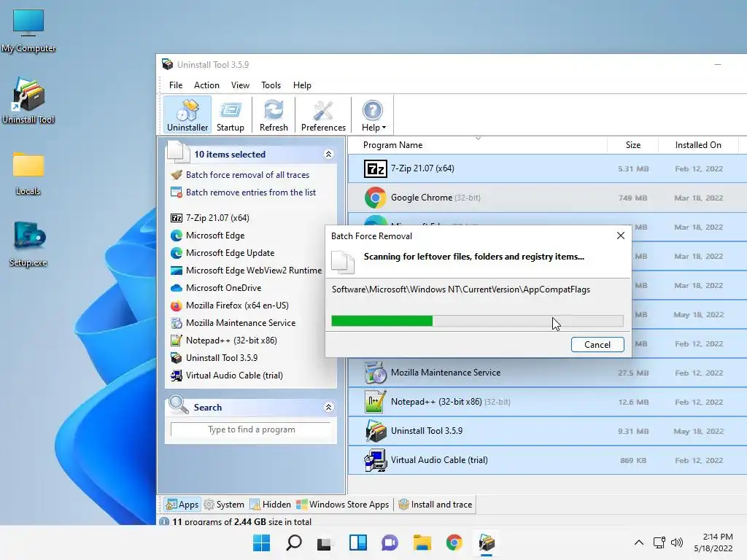Select Microsoft Edge in the sidebar list
This screenshot has height=560, width=747.
[208, 236]
